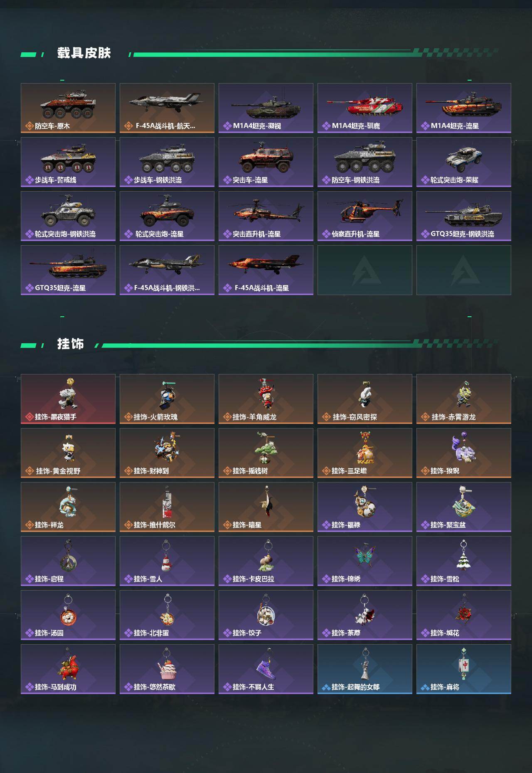
Task: Click the first empty locked vehicle slot
Action: [365, 270]
